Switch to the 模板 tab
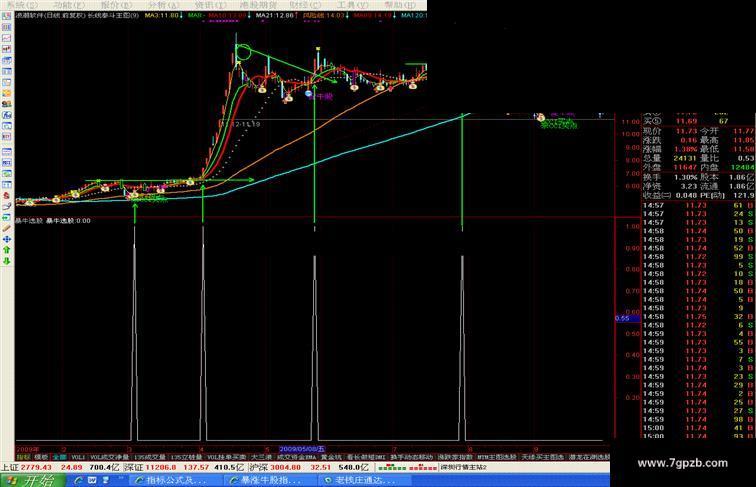This screenshot has width=756, height=487. tap(41, 457)
